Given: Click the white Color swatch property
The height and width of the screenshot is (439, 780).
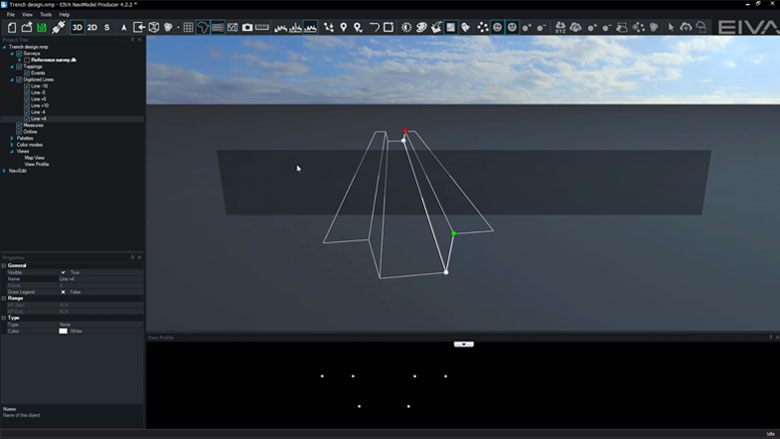Looking at the screenshot, I should tap(63, 331).
